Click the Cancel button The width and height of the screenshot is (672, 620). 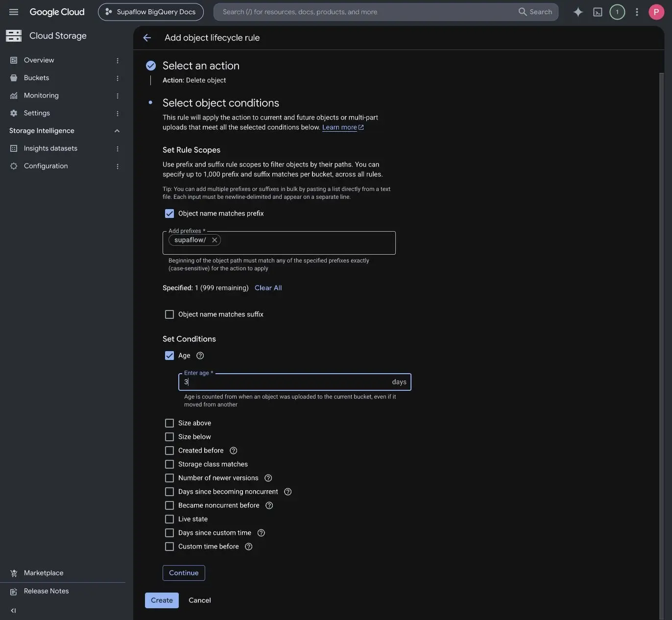200,600
